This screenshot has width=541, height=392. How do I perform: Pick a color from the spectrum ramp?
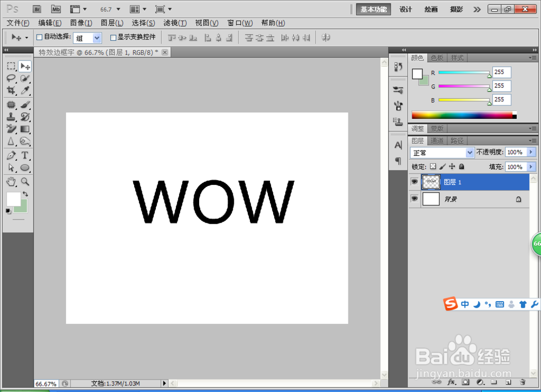pyautogui.click(x=464, y=115)
